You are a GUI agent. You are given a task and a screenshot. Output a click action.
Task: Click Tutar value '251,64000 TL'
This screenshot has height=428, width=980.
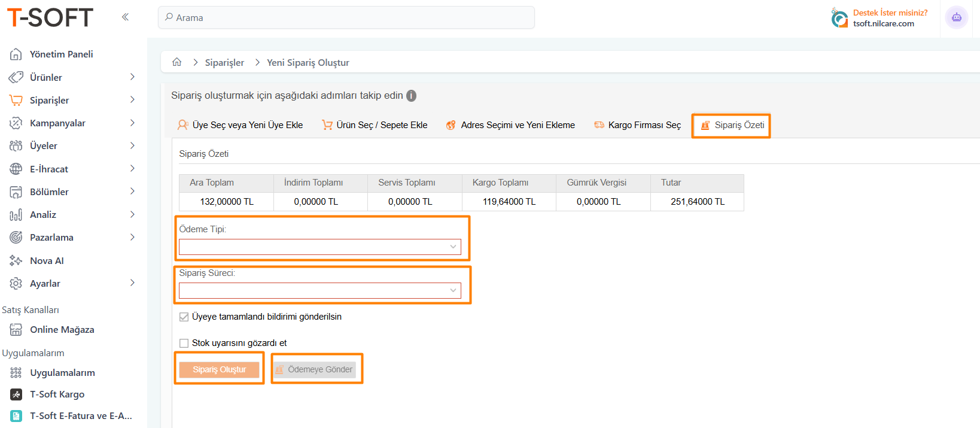pos(698,202)
